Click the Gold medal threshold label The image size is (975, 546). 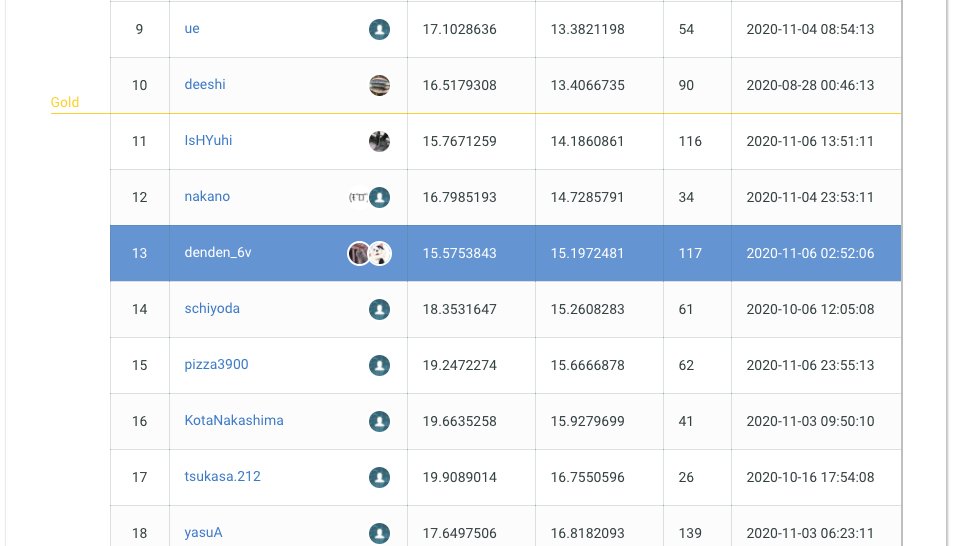65,102
